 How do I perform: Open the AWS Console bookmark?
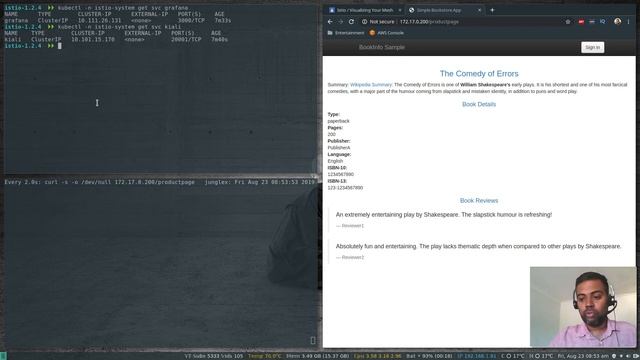coord(387,33)
